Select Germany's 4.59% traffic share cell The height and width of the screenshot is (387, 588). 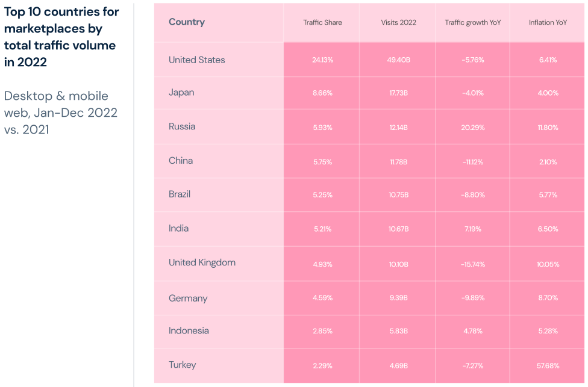(322, 298)
